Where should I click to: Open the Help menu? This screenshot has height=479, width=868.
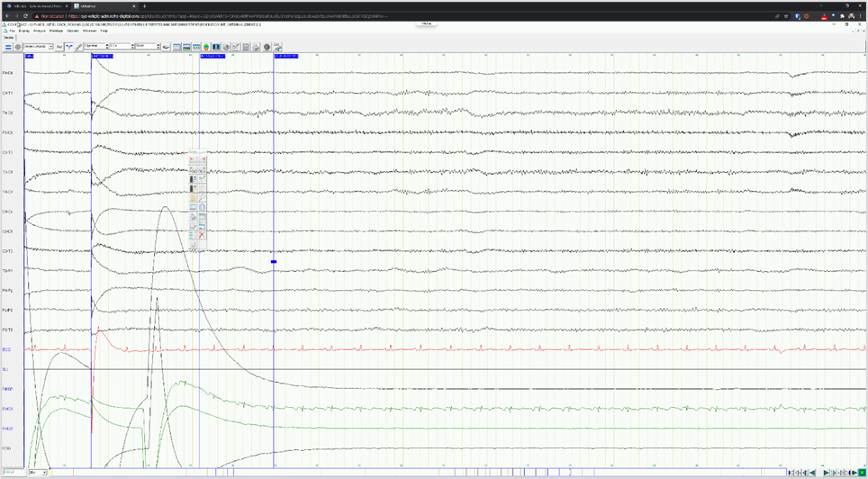(x=104, y=31)
